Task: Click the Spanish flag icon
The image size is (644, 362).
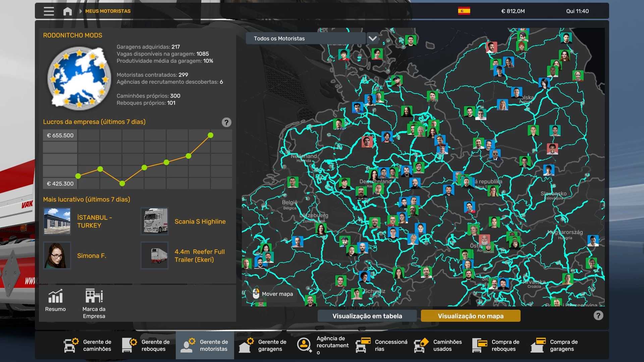Action: (464, 11)
